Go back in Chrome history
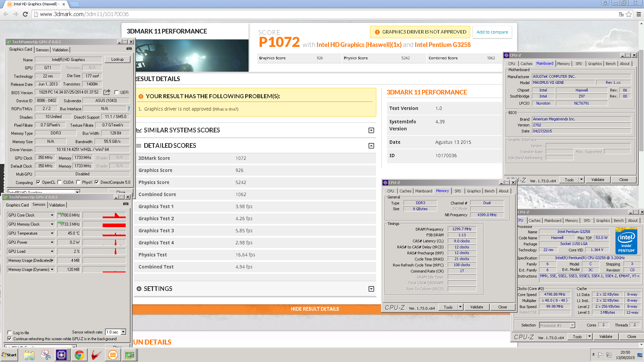Image resolution: width=644 pixels, height=362 pixels. 6,14
